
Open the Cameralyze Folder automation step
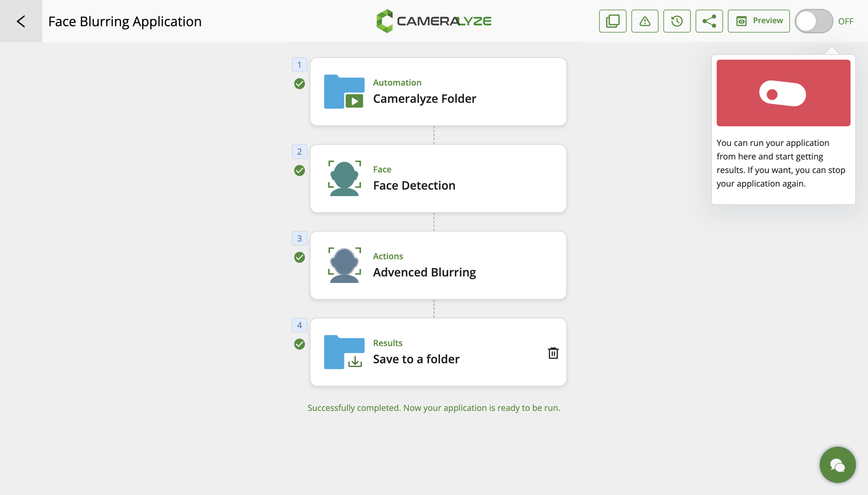(x=438, y=92)
